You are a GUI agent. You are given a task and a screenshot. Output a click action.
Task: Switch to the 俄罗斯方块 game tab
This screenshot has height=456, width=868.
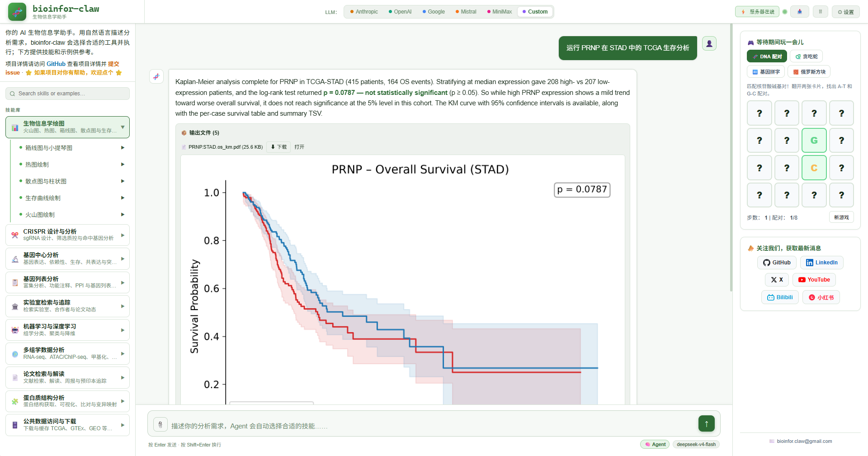click(809, 72)
